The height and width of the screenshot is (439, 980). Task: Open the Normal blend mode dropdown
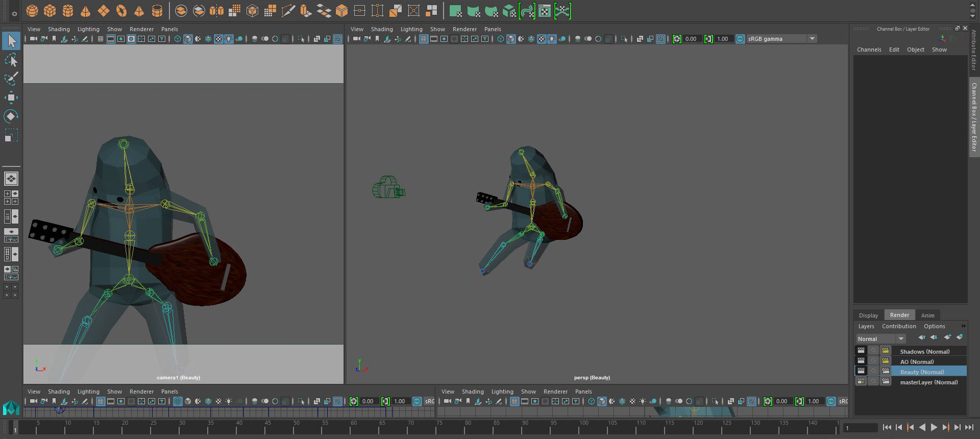point(881,339)
